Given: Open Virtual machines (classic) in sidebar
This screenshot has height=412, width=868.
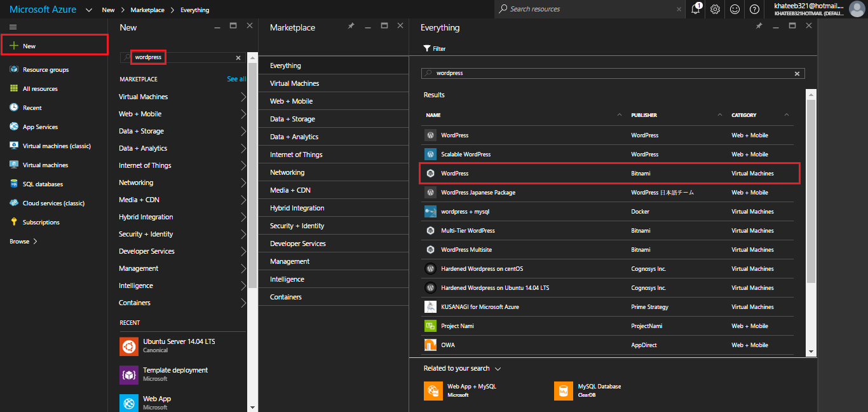Looking at the screenshot, I should click(x=54, y=146).
